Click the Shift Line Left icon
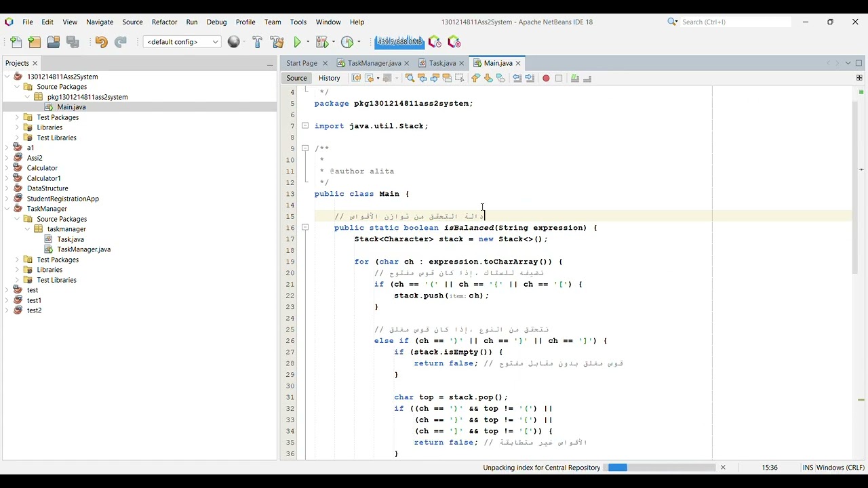 pos(517,78)
